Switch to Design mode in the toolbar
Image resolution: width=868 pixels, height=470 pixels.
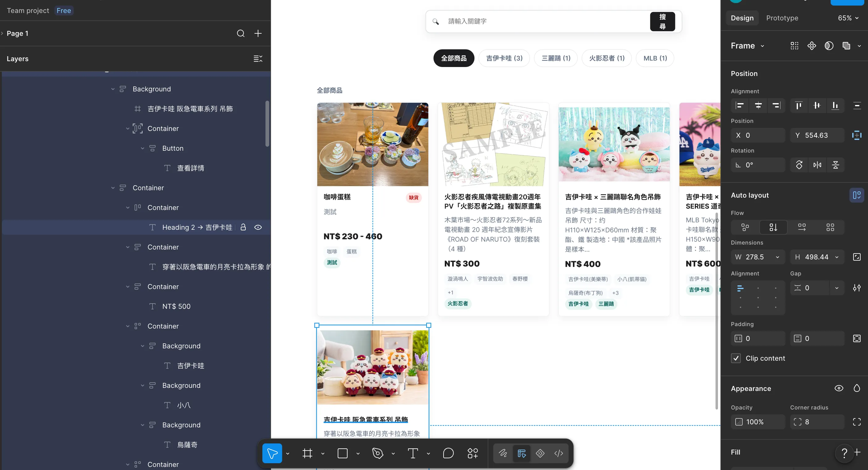[522, 453]
